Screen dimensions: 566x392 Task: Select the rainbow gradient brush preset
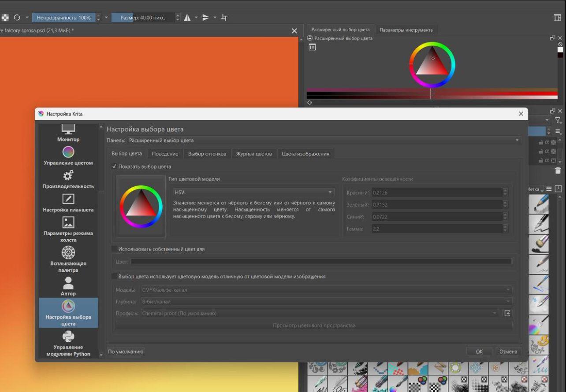click(x=538, y=325)
